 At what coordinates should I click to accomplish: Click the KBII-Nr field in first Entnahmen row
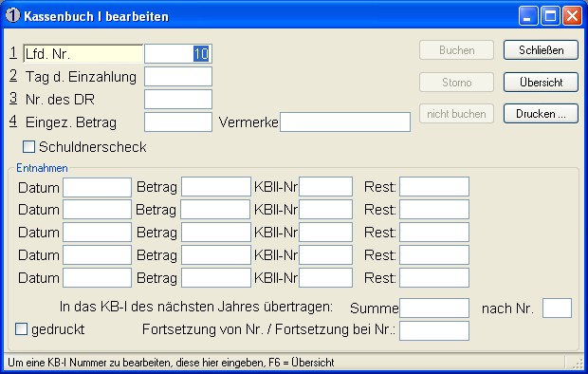[x=325, y=187]
